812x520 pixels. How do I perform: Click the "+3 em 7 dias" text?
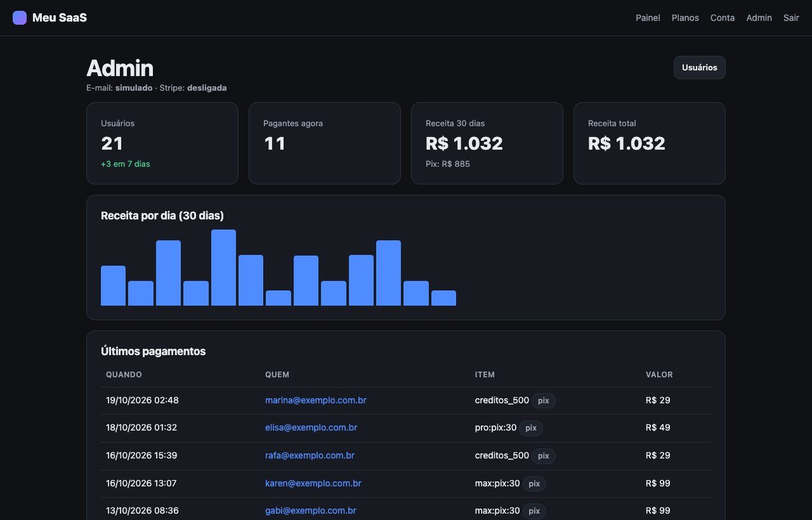click(126, 164)
